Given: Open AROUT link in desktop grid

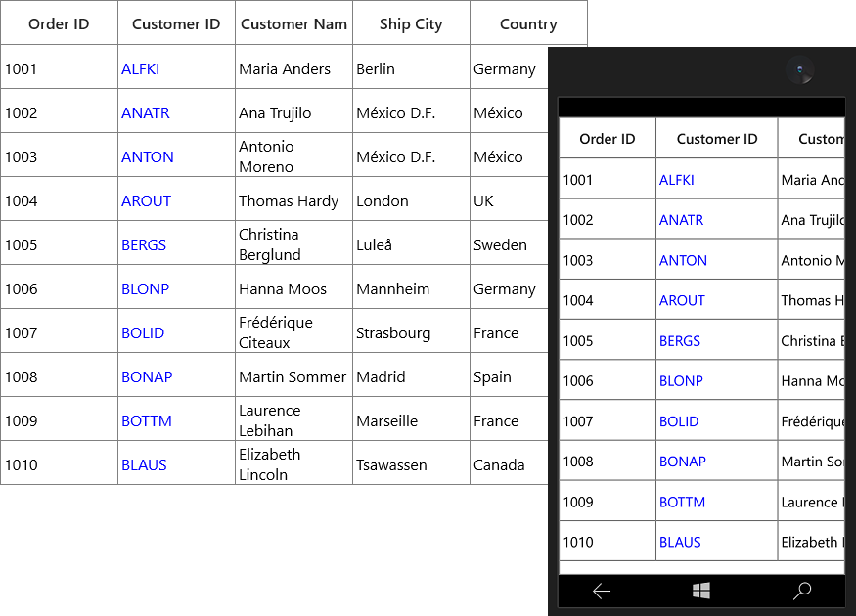Looking at the screenshot, I should [x=147, y=201].
